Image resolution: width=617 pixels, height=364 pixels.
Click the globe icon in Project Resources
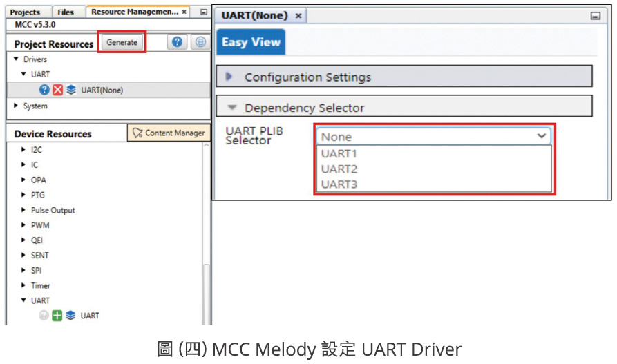[200, 43]
